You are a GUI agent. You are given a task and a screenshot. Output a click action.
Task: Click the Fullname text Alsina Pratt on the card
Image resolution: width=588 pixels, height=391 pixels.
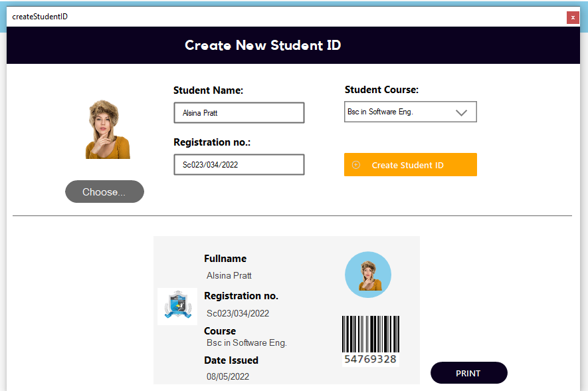(x=229, y=275)
